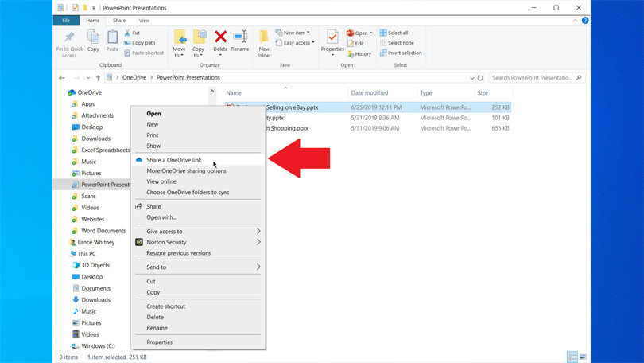
Task: Go up one folder level arrow
Action: [98, 78]
